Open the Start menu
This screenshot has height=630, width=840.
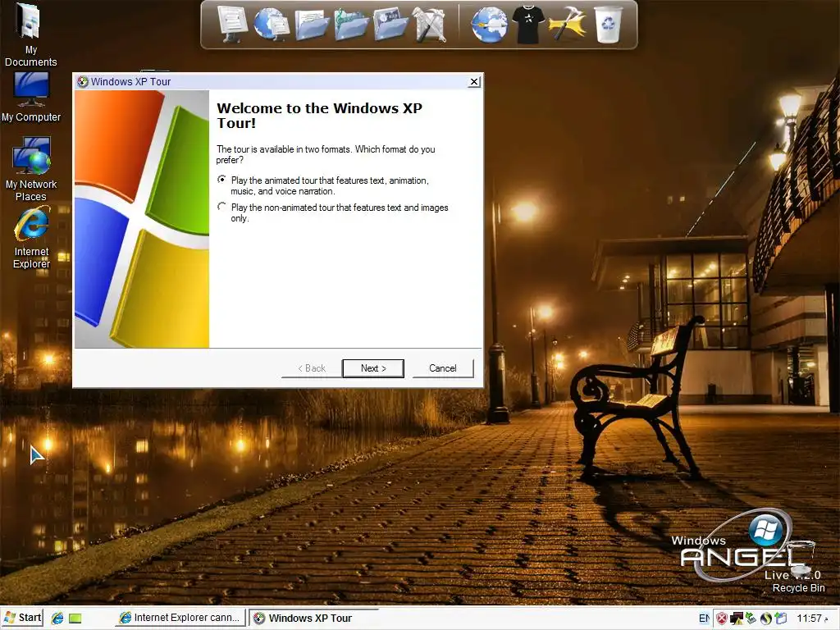point(22,618)
